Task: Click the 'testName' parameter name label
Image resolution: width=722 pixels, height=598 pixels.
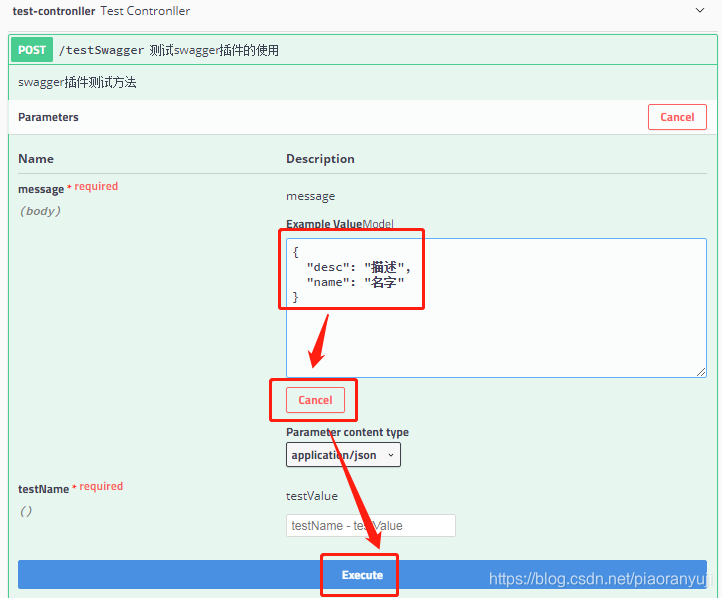Action: (x=43, y=489)
